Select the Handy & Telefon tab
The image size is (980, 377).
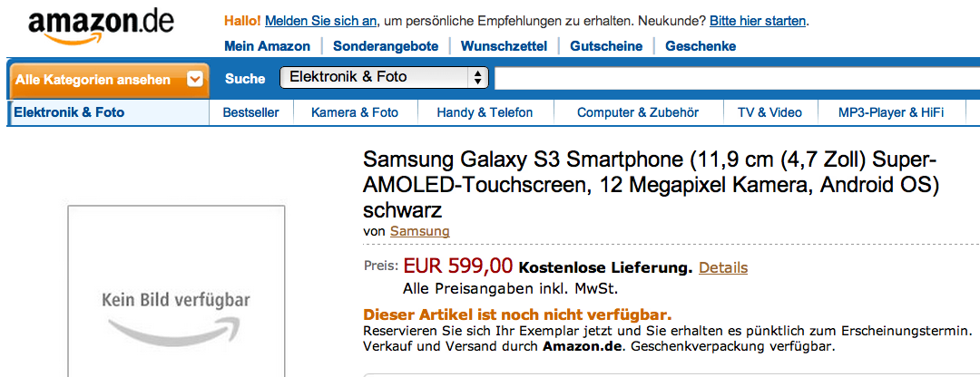pos(485,113)
